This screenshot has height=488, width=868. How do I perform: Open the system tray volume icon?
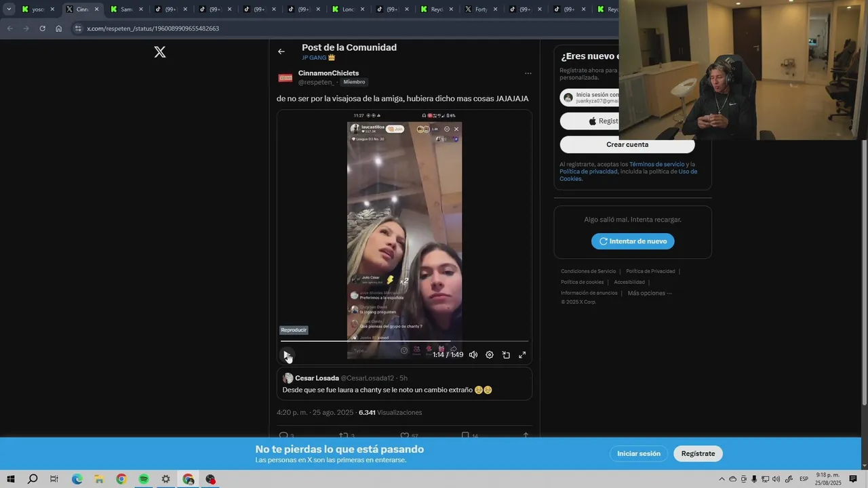point(776,479)
